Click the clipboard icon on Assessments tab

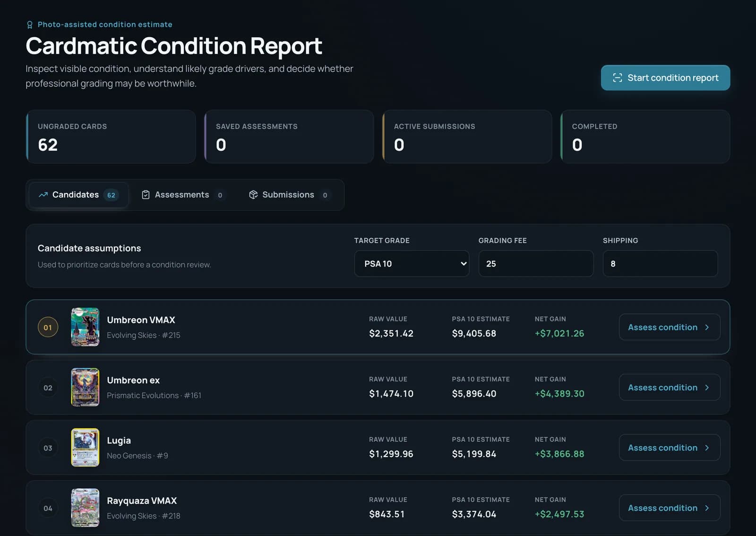(x=146, y=195)
